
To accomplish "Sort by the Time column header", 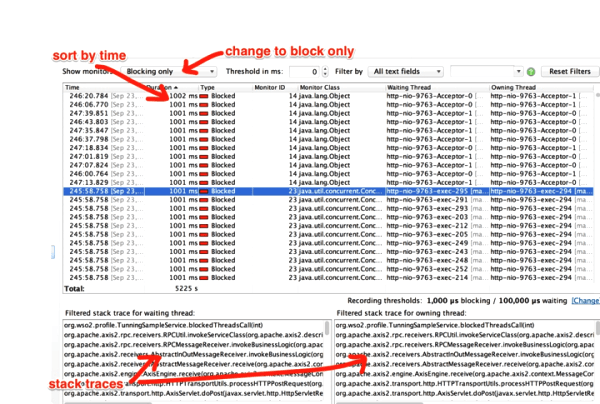I will (x=103, y=88).
